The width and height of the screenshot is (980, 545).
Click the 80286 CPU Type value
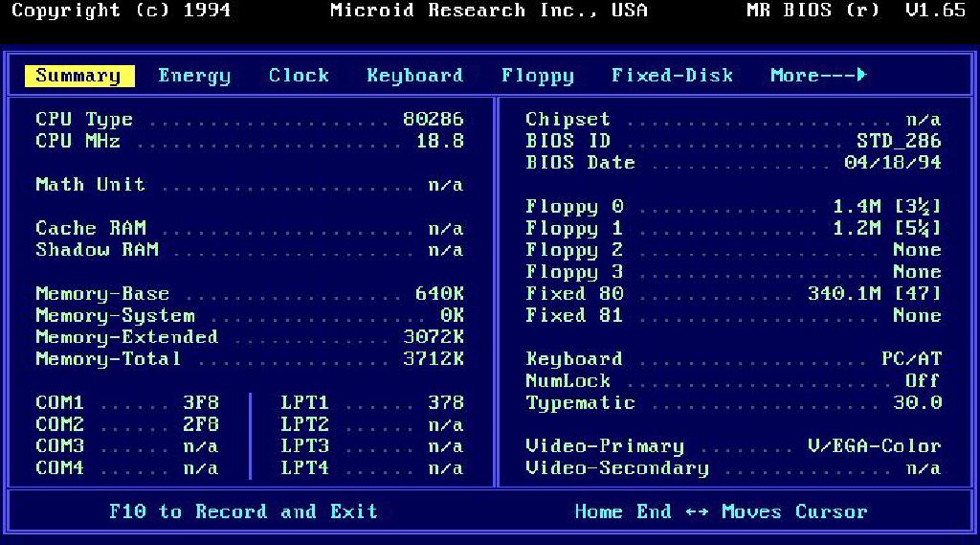(434, 119)
